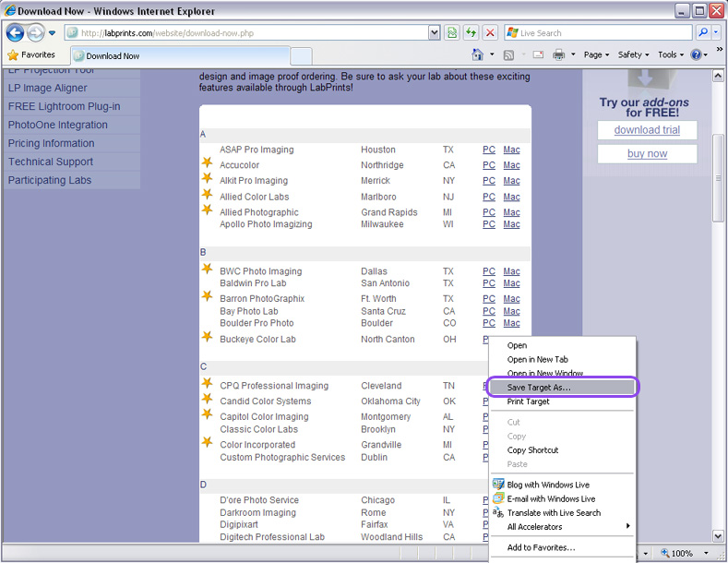
Task: Click the scrollbar down arrow
Action: pos(718,535)
